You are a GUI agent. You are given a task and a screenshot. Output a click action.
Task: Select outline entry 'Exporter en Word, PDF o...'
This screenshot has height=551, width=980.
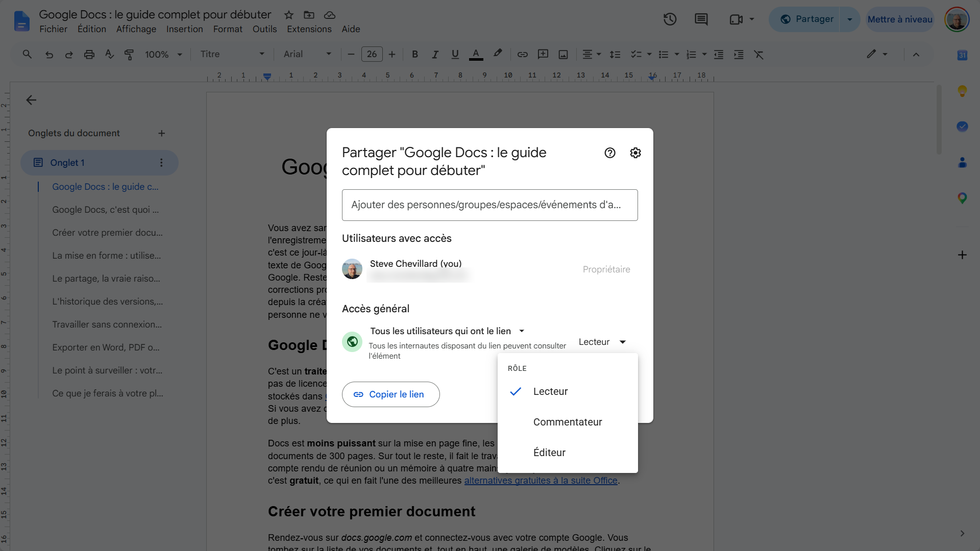106,347
